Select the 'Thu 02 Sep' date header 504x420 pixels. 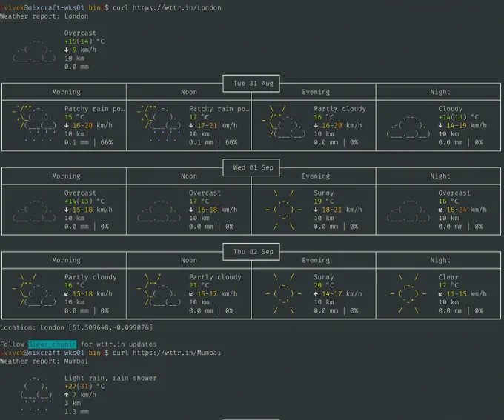coord(253,252)
